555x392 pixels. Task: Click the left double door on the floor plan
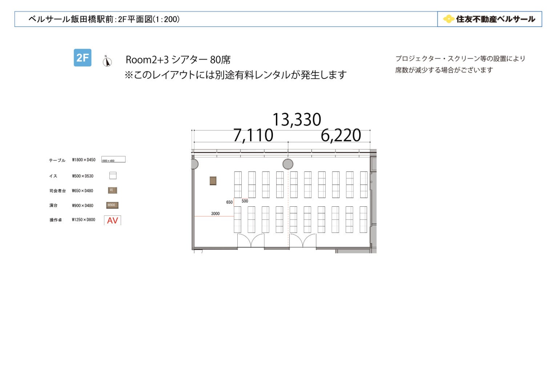point(251,241)
